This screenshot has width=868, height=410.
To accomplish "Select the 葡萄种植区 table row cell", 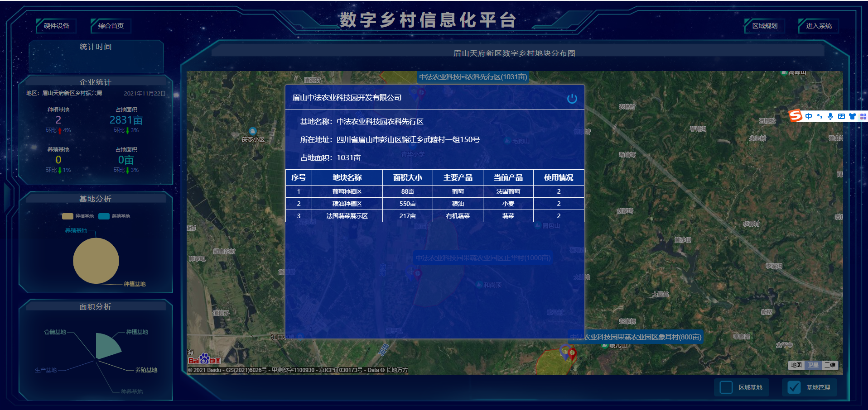I will point(347,192).
